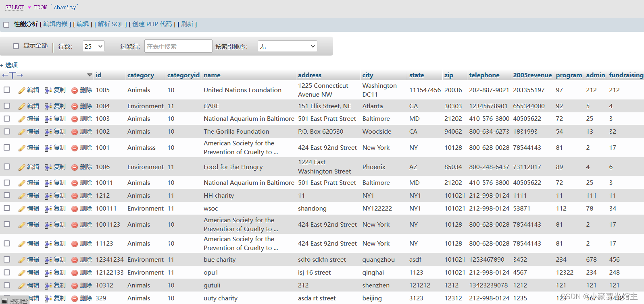This screenshot has height=304, width=644.
Task: Click the refresh query link
Action: pyautogui.click(x=187, y=24)
